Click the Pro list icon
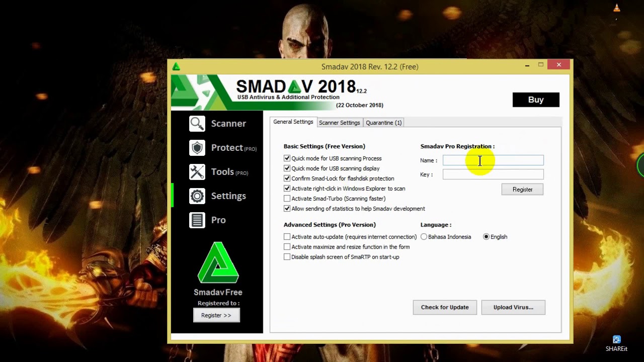Screen dimensions: 644x362 [x=197, y=220]
